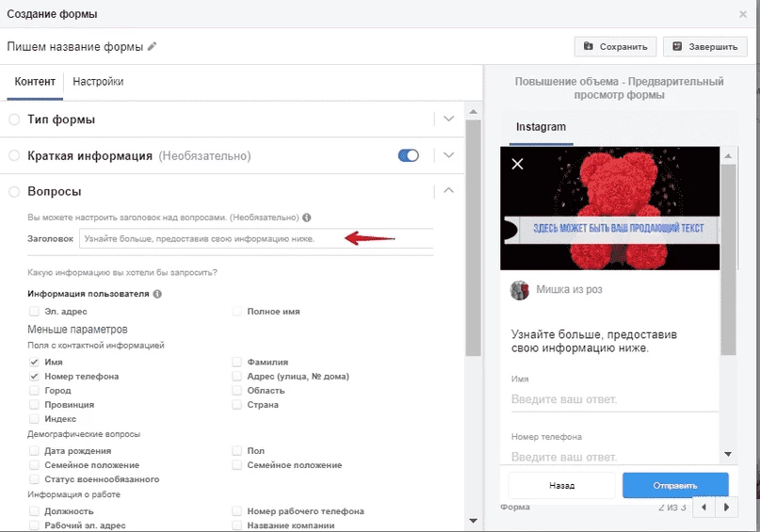Click the Сохранить button
760x532 pixels.
click(616, 47)
